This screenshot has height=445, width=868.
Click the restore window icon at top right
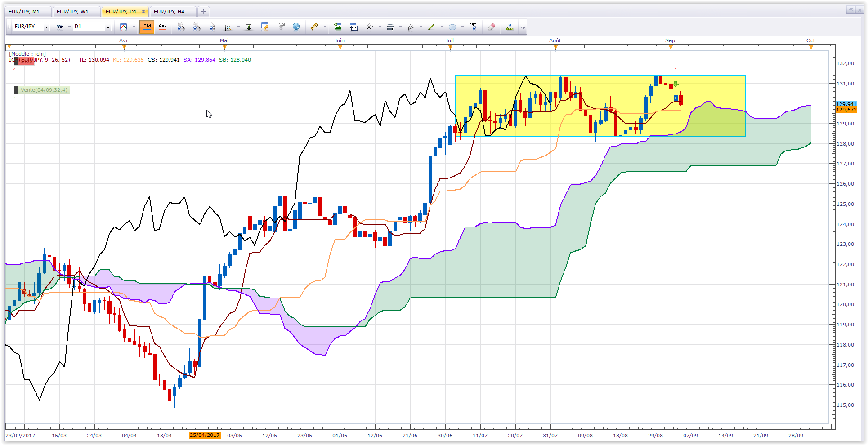pyautogui.click(x=850, y=10)
